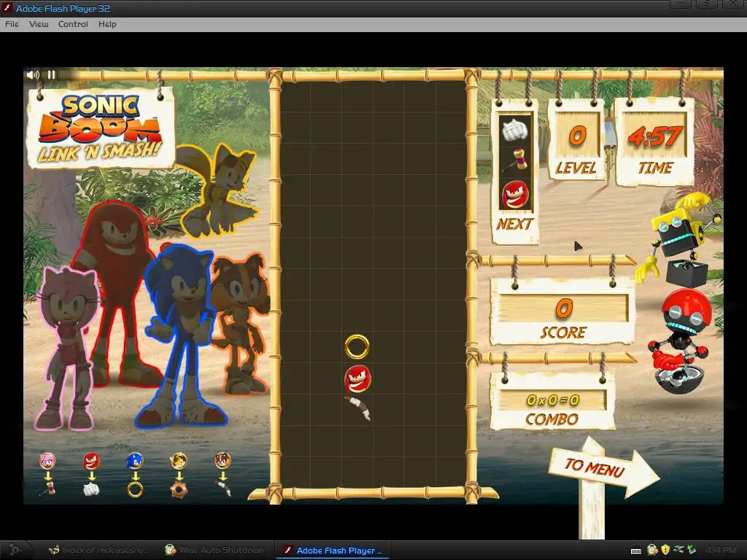747x560 pixels.
Task: Click the yellow shield tray icon
Action: (665, 550)
